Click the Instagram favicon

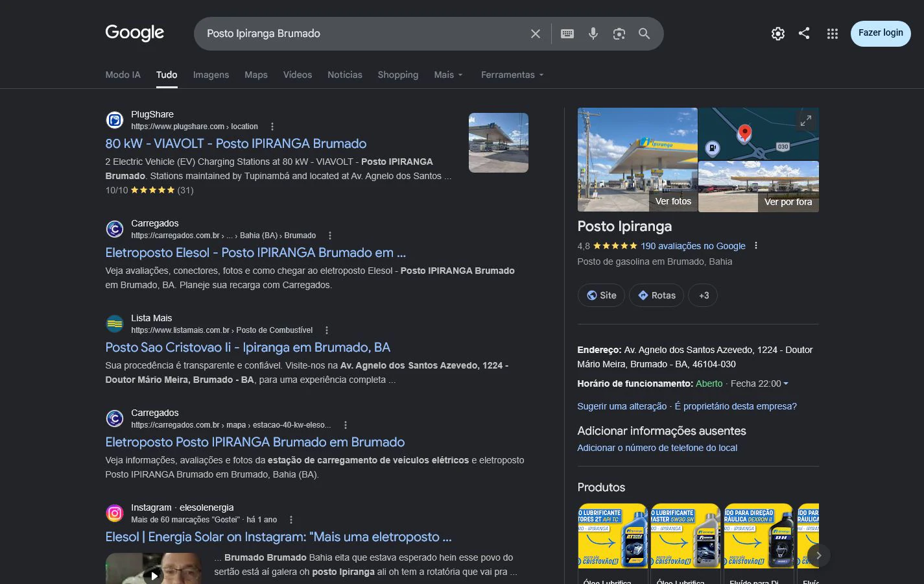click(115, 513)
